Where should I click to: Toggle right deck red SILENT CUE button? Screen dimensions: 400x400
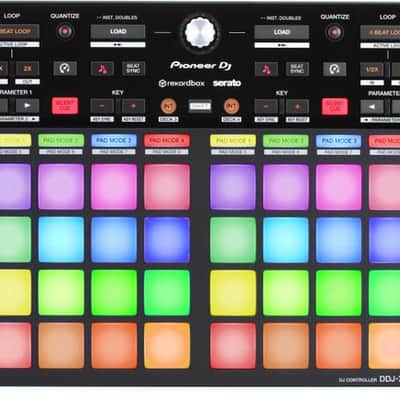[x=335, y=107]
